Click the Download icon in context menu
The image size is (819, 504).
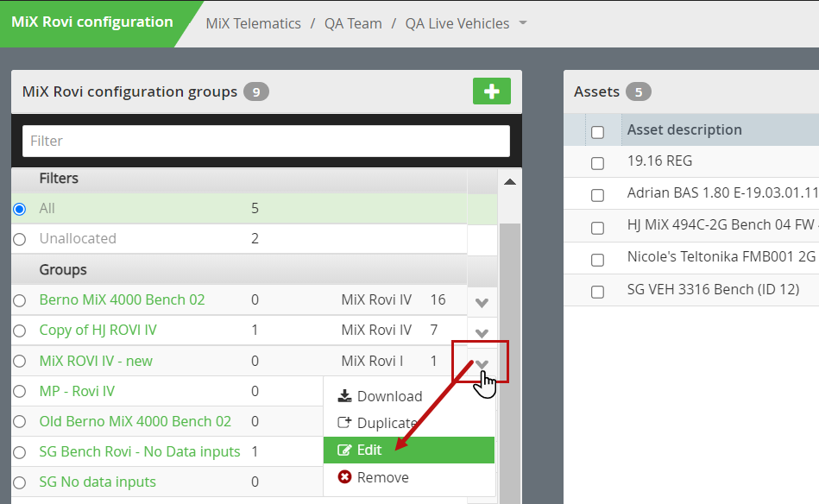344,396
